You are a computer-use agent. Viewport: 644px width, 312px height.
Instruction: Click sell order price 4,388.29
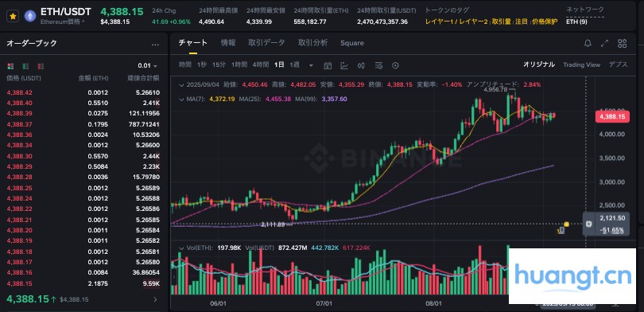click(x=19, y=166)
